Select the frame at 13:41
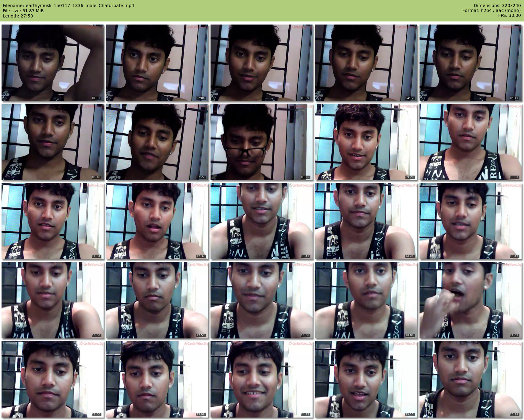The width and height of the screenshot is (524, 420). point(262,221)
